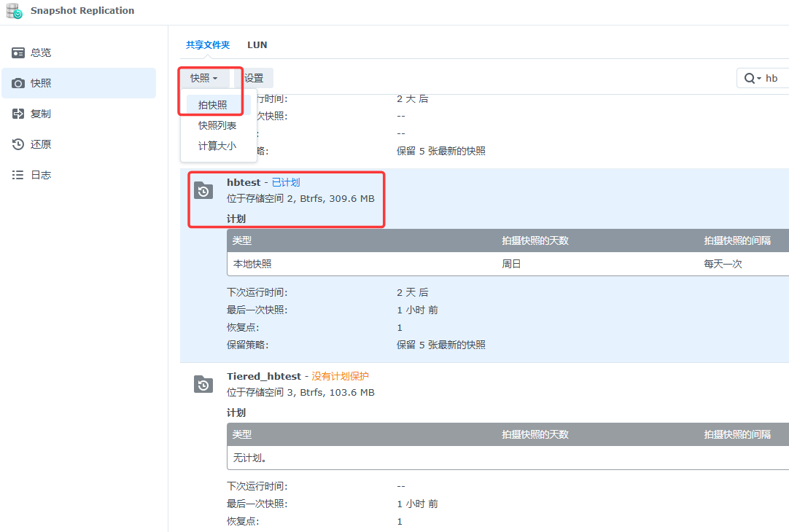The height and width of the screenshot is (532, 789).
Task: Click the Snapshot Replication app icon
Action: pyautogui.click(x=14, y=11)
